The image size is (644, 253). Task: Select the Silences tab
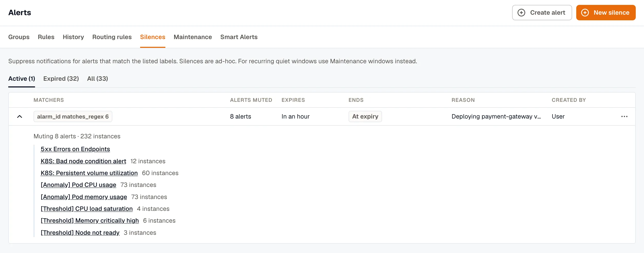coord(153,37)
